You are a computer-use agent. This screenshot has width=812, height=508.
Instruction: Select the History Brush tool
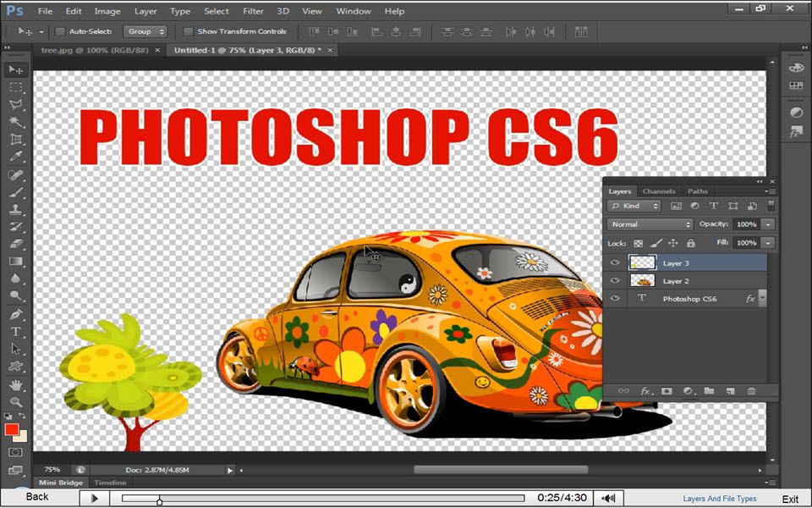pos(16,227)
